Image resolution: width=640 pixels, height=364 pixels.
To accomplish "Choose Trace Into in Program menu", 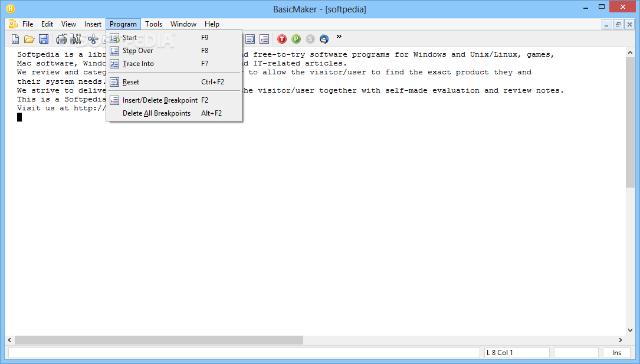I will tap(174, 64).
